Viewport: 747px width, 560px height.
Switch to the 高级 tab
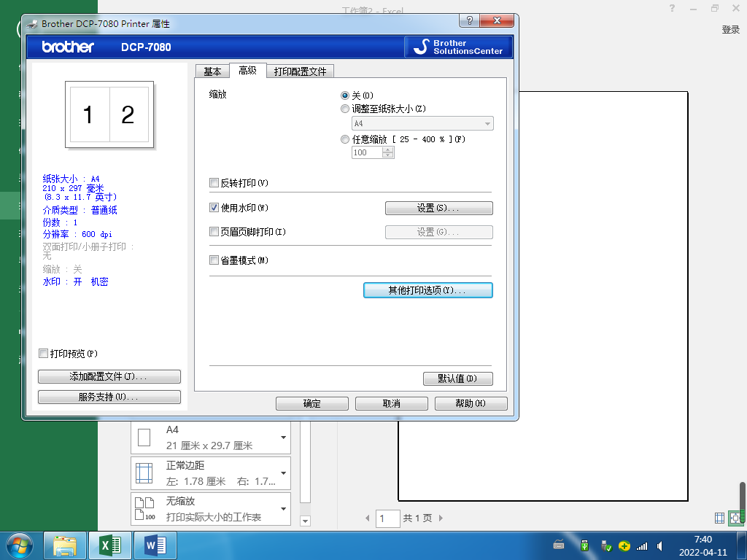coord(248,71)
